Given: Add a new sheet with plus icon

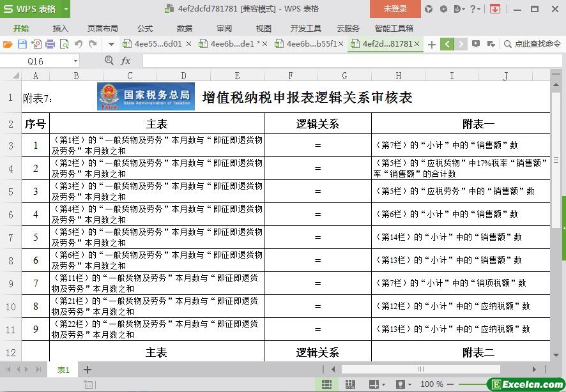Looking at the screenshot, I should pos(88,370).
